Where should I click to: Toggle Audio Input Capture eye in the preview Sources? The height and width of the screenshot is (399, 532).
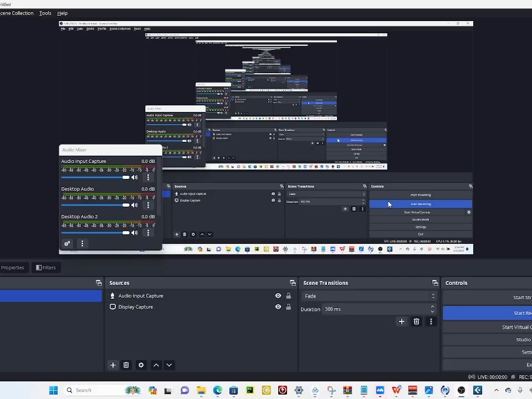coord(273,194)
